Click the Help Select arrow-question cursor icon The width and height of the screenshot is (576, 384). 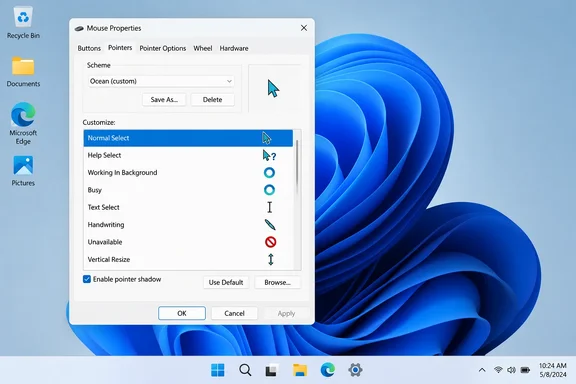coord(269,155)
